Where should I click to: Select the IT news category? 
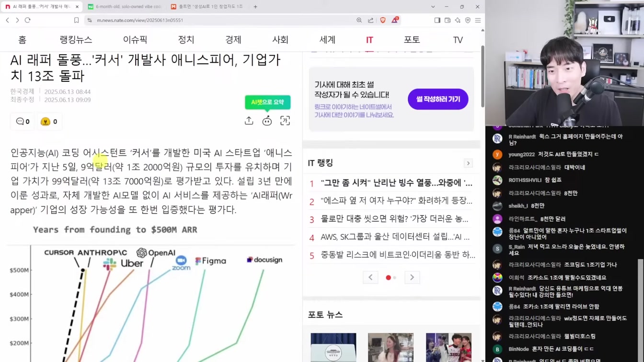tap(369, 40)
